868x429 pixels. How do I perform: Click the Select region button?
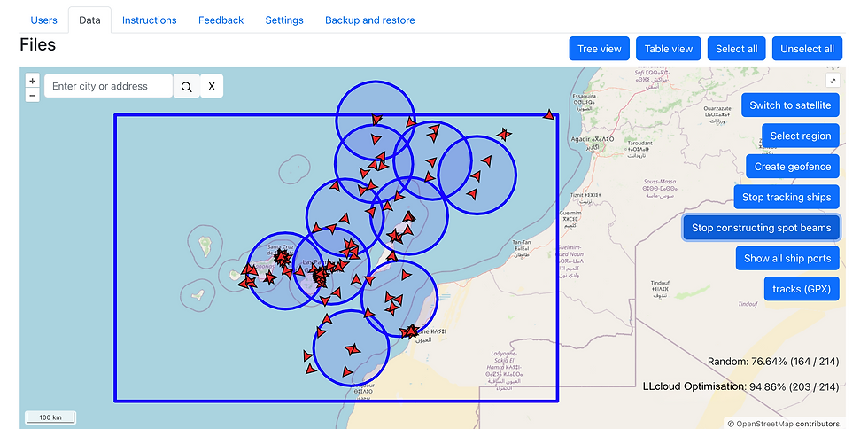(801, 136)
